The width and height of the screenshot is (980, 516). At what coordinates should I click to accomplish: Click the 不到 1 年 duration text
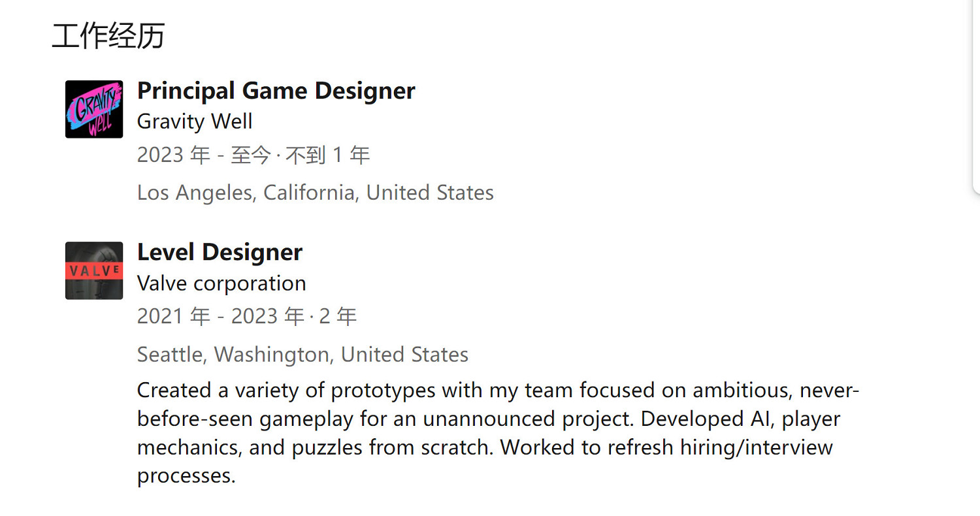pos(327,155)
